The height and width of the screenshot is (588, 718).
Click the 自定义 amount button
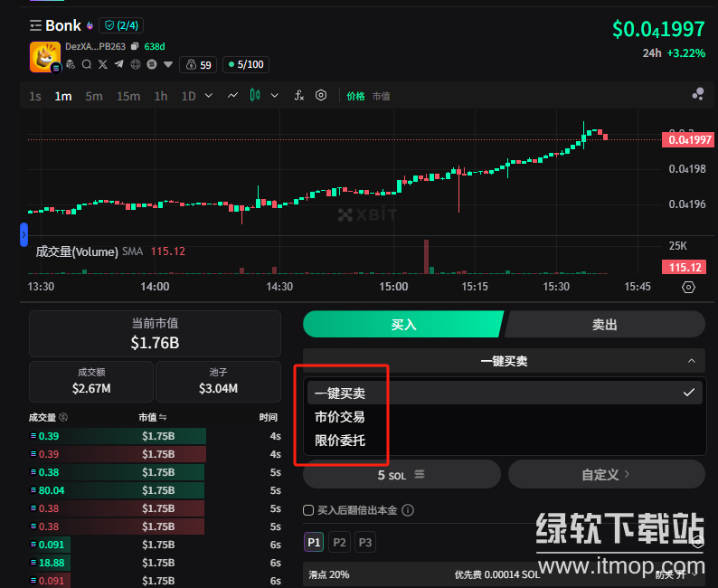606,474
